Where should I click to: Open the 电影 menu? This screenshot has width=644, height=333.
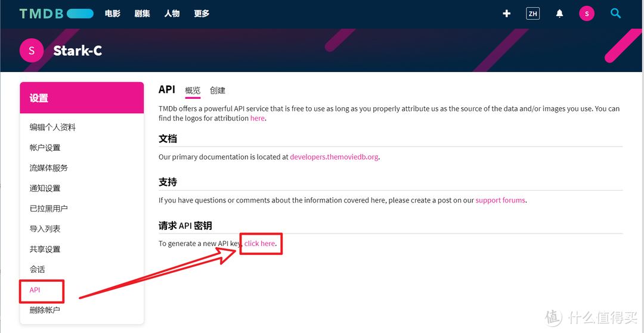tap(113, 14)
